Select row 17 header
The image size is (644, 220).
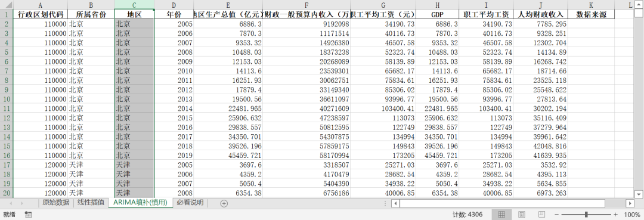[7, 165]
